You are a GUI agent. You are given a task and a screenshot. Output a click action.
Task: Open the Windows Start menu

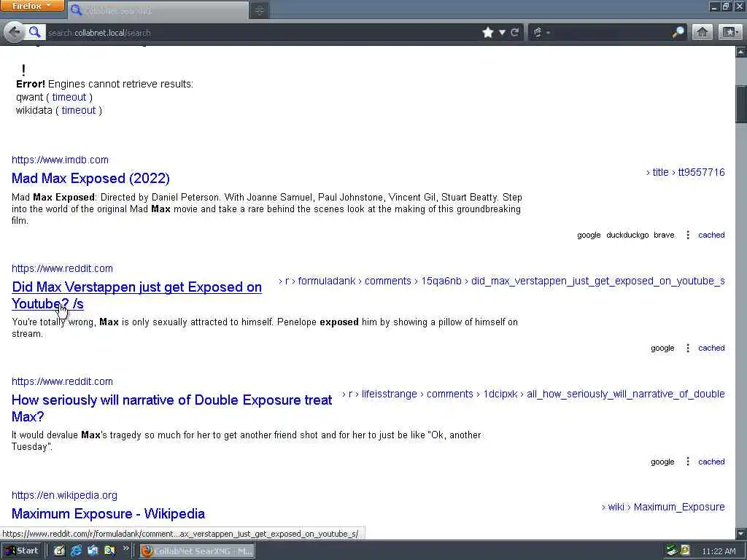click(21, 551)
